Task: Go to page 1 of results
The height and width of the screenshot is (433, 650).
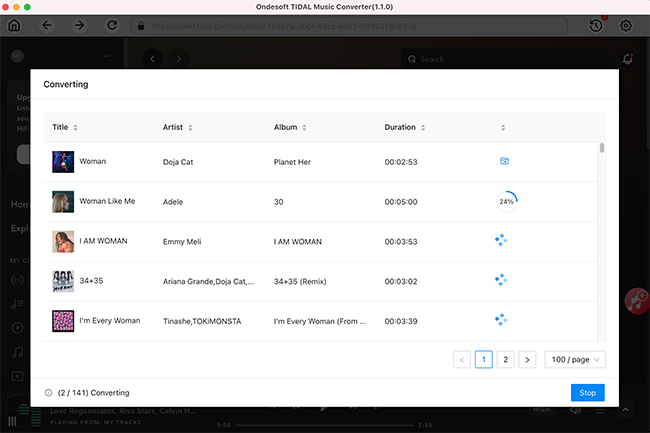Action: point(484,360)
